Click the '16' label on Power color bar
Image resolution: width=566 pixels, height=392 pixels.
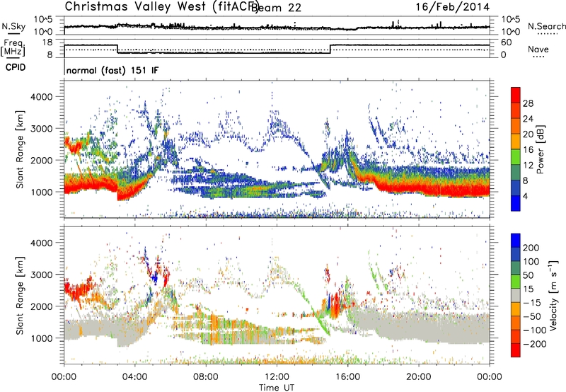pos(528,150)
